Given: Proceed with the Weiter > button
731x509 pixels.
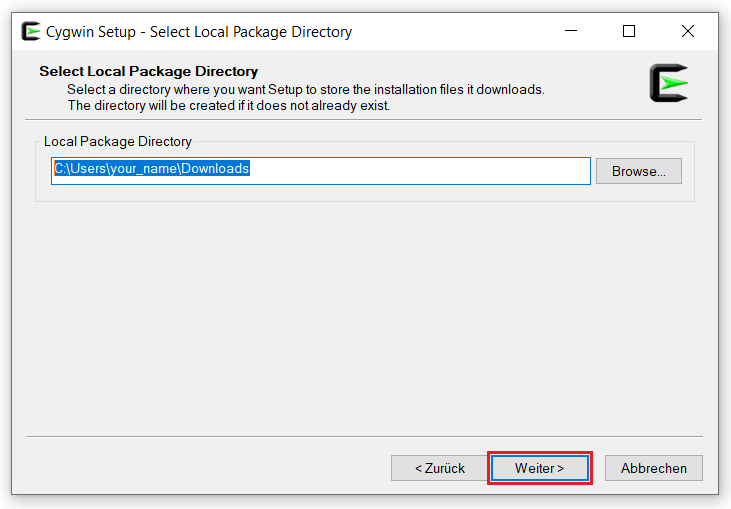Looking at the screenshot, I should [539, 468].
